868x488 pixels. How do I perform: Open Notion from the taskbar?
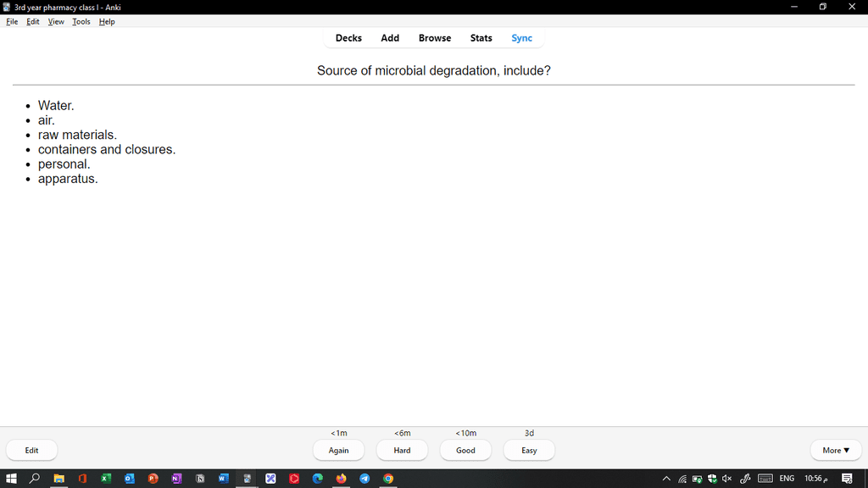point(200,479)
